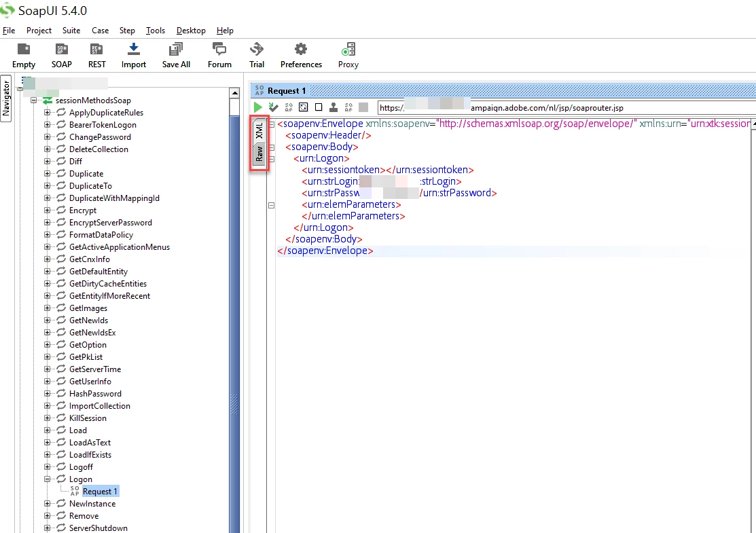Click the operation icon beside Encrypt
This screenshot has height=533, width=756.
coord(61,210)
